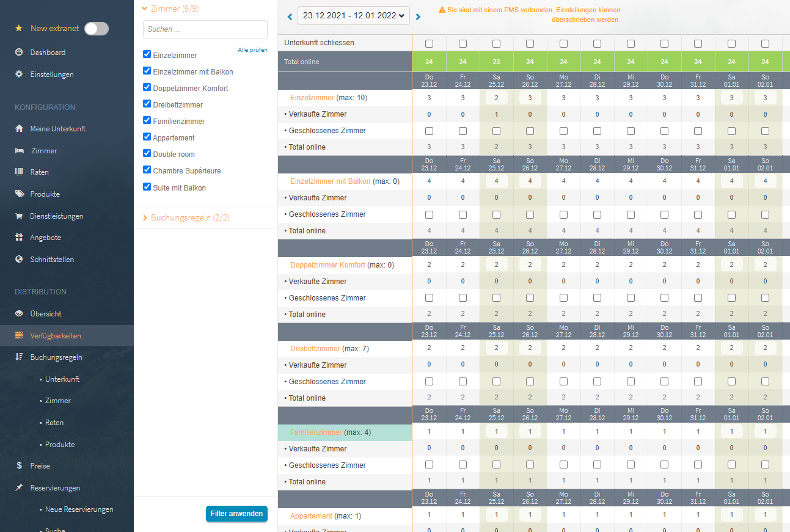Expand the Buchungsregeln (2/2) filter section

click(x=186, y=217)
